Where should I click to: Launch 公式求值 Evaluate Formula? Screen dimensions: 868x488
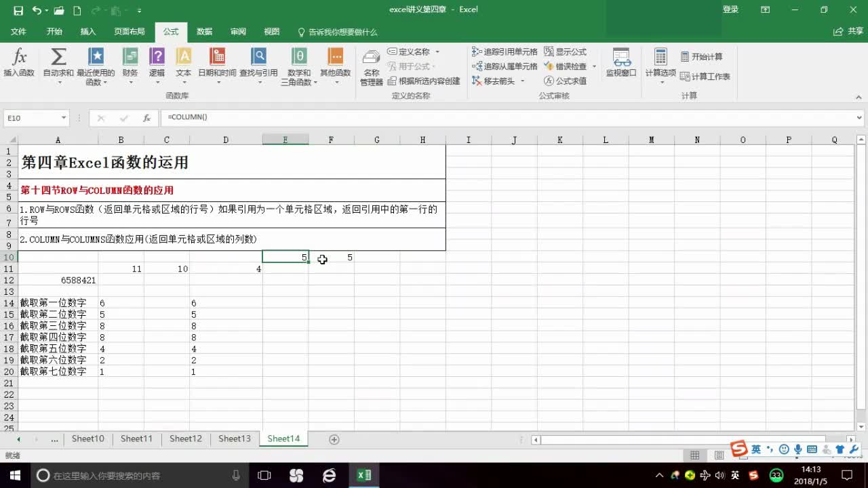tap(567, 80)
